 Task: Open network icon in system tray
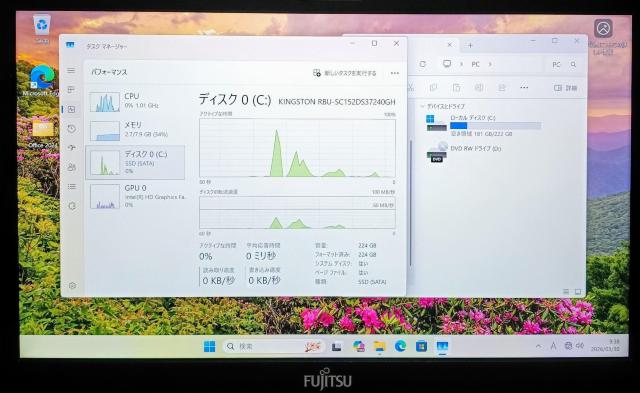(x=568, y=346)
